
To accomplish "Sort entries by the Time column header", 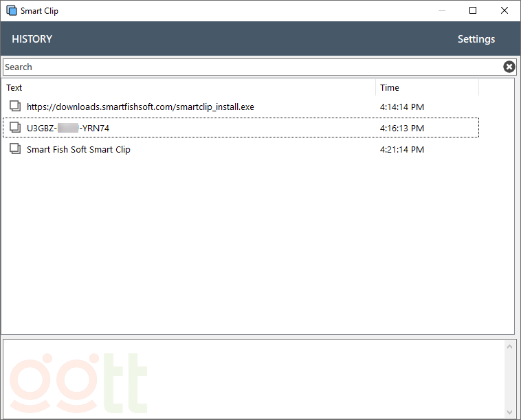I will click(x=426, y=87).
